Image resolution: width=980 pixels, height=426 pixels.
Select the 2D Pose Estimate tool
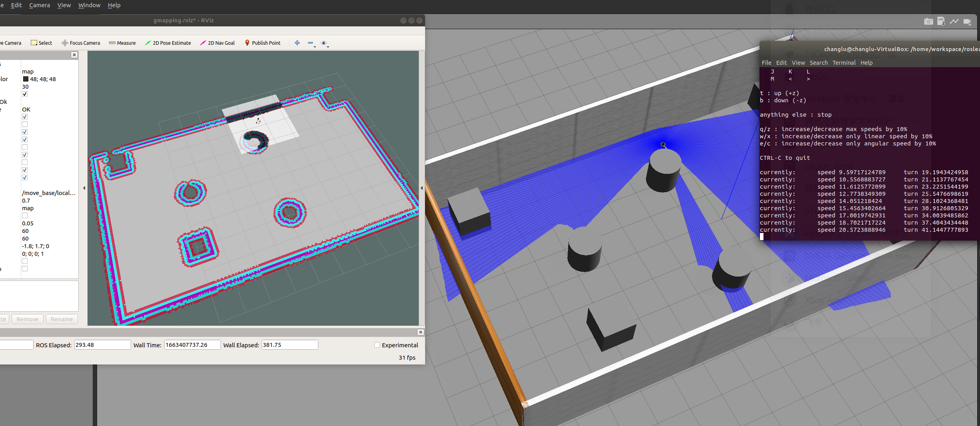[x=168, y=43]
